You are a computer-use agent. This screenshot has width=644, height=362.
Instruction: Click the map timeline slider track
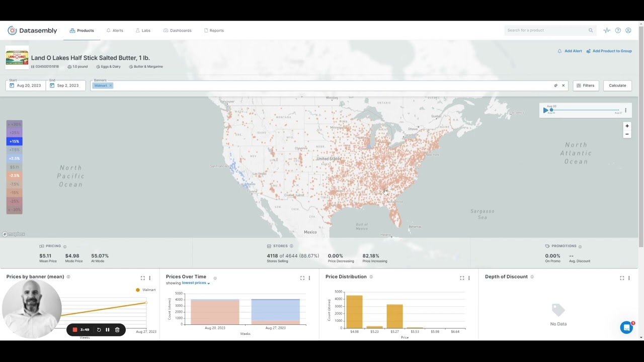pos(585,110)
